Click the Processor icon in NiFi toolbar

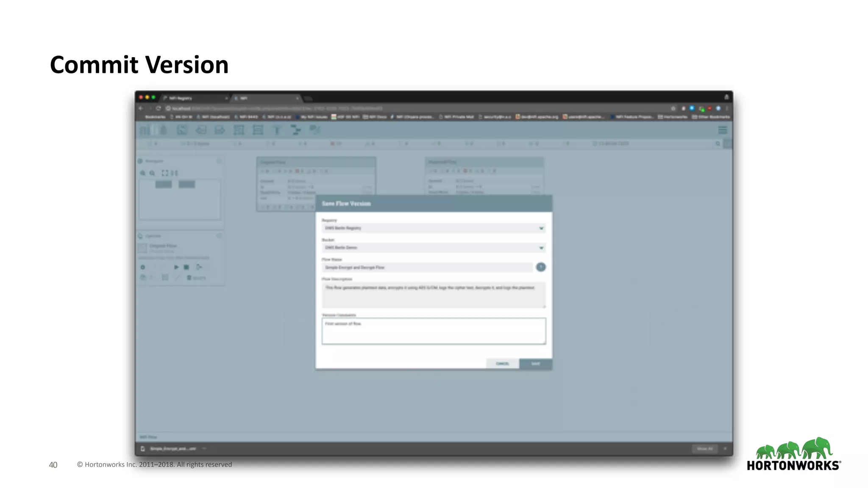(182, 130)
